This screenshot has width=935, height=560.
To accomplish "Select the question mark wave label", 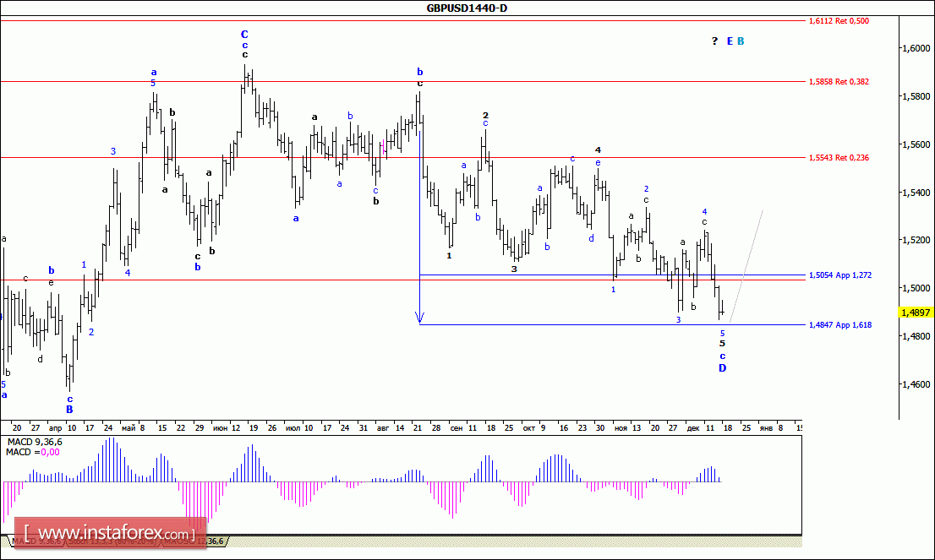I will point(715,41).
